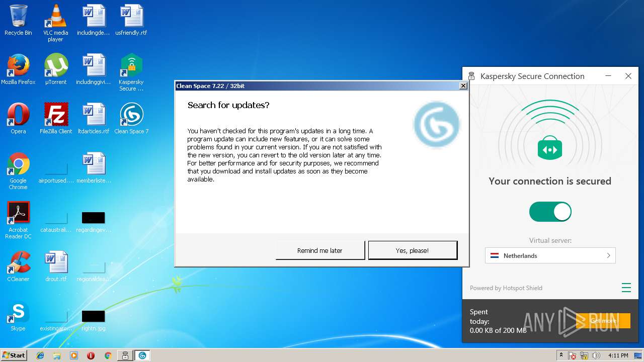Switch to Clean Space taskbar button
The height and width of the screenshot is (362, 644).
point(142,355)
